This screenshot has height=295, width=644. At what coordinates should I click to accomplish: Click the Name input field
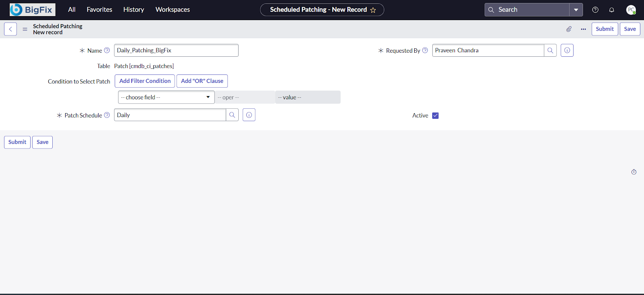[x=176, y=50]
